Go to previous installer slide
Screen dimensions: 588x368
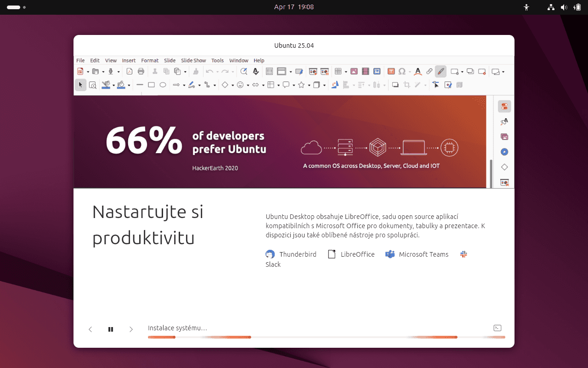point(90,329)
